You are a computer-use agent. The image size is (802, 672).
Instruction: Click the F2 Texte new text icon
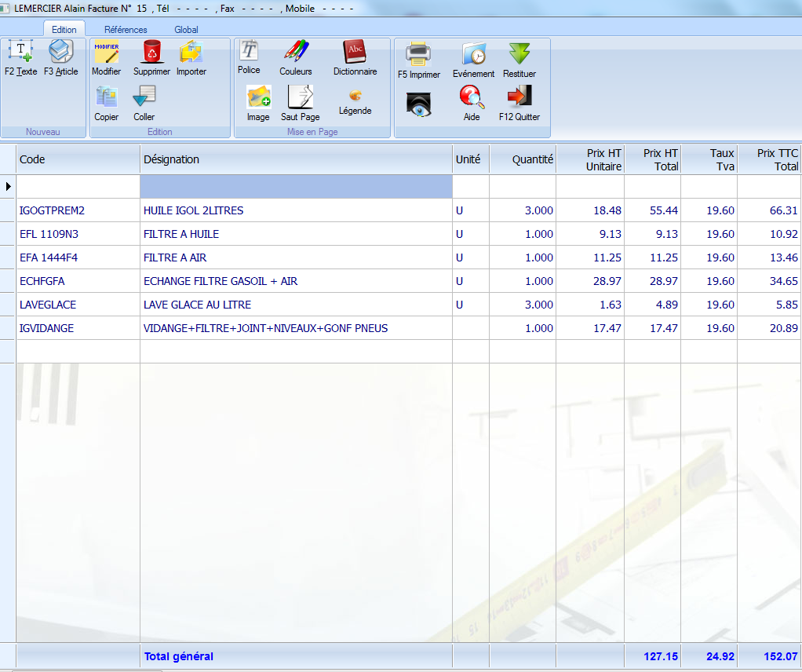click(x=20, y=53)
